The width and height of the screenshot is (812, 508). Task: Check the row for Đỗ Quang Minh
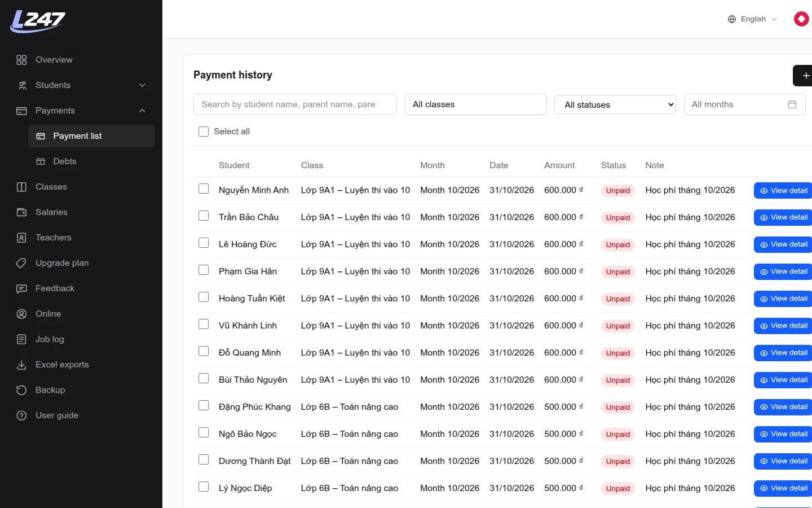click(x=204, y=352)
